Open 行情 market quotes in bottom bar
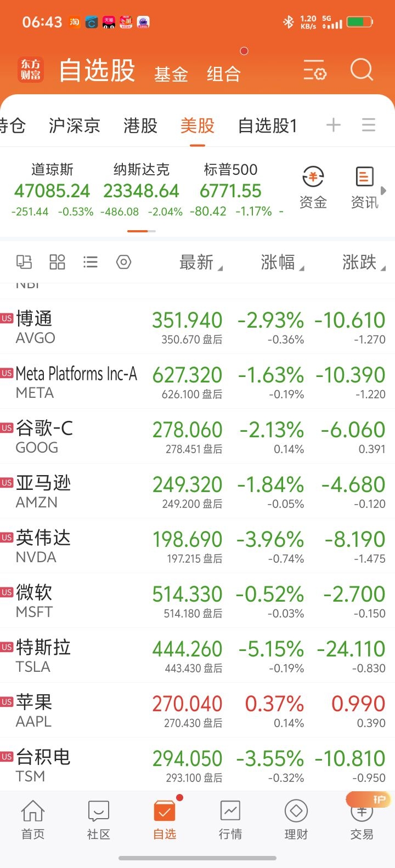This screenshot has width=395, height=868. click(x=230, y=819)
